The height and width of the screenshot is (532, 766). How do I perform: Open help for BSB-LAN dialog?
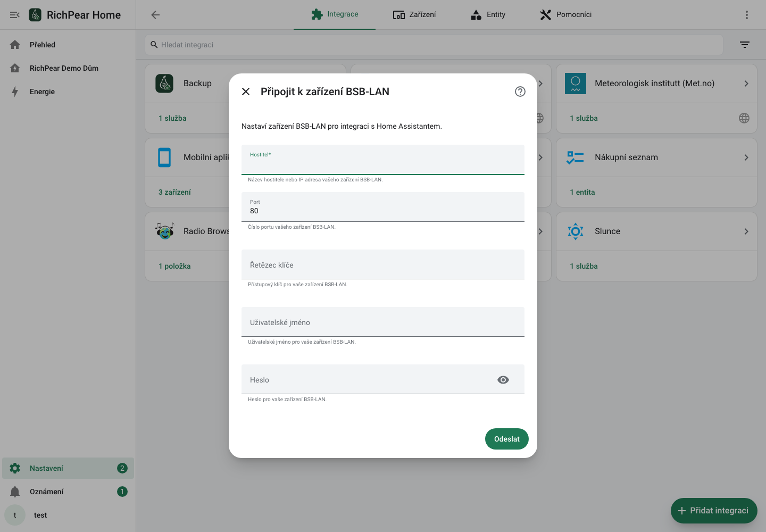coord(520,92)
